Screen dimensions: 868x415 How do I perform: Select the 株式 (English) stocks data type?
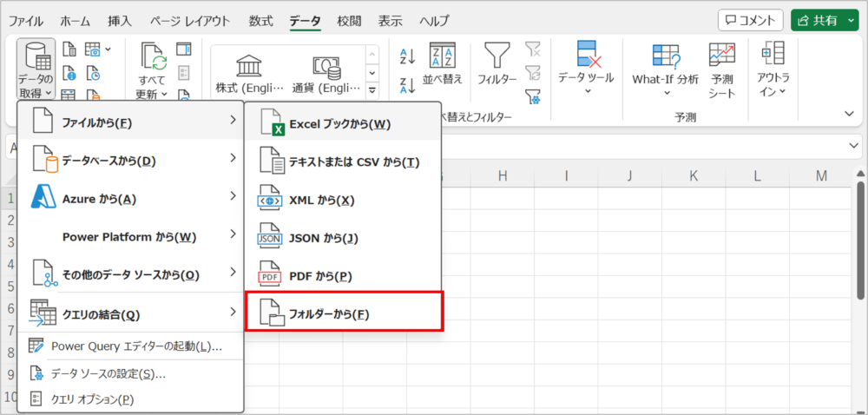pos(249,74)
